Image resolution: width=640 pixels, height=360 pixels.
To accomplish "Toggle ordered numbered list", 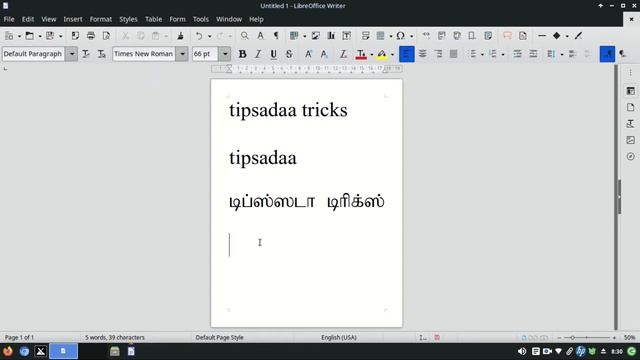I will click(493, 54).
